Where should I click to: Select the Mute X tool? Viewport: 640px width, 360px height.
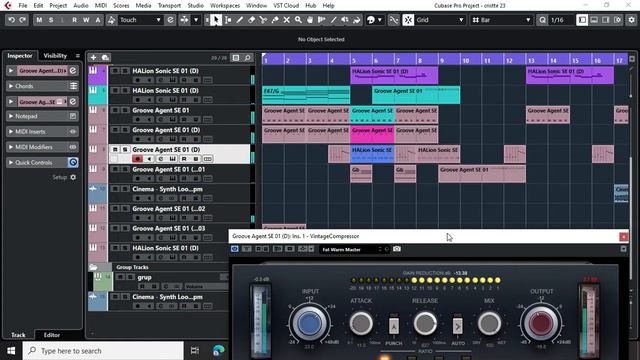click(287, 20)
